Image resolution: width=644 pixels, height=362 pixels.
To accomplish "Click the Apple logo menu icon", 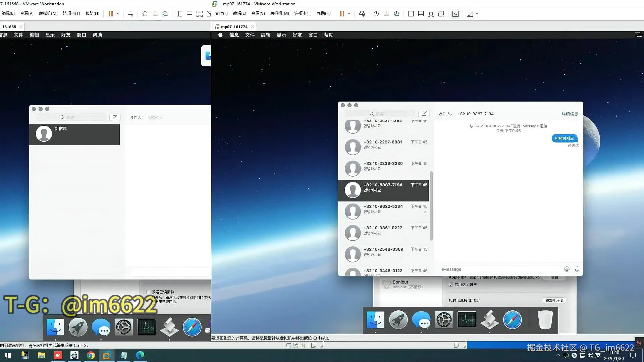I will [x=220, y=35].
